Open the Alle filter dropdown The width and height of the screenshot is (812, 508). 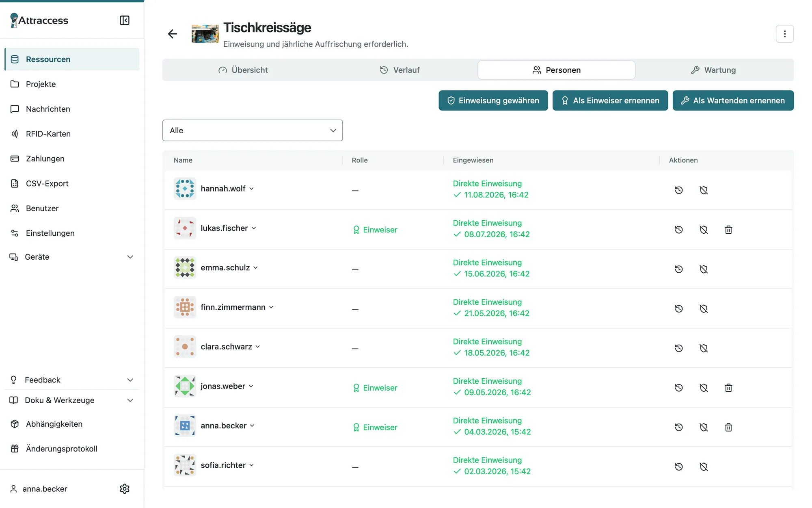(252, 130)
